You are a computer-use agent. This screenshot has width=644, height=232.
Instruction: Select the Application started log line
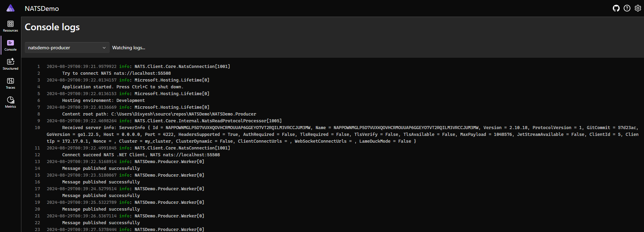pyautogui.click(x=122, y=87)
